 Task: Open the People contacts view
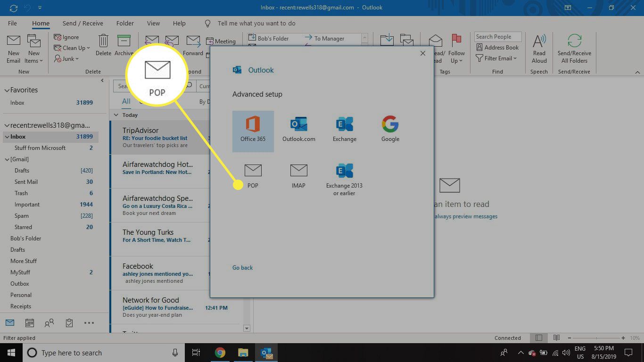coord(49,323)
